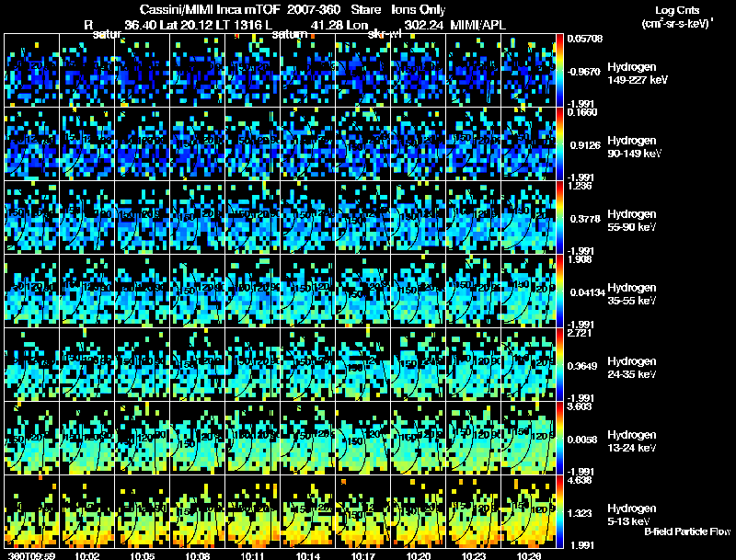Click the '10:02' time label
The image size is (736, 560).
point(86,555)
